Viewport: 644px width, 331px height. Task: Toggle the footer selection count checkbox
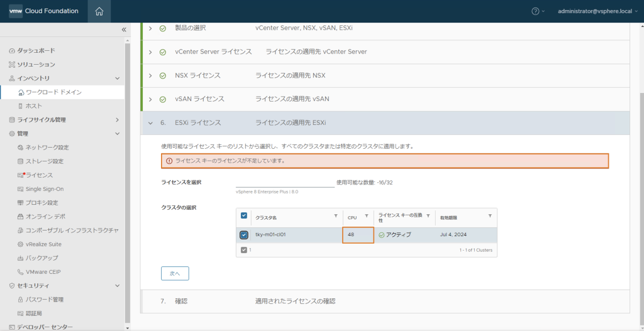pos(244,250)
